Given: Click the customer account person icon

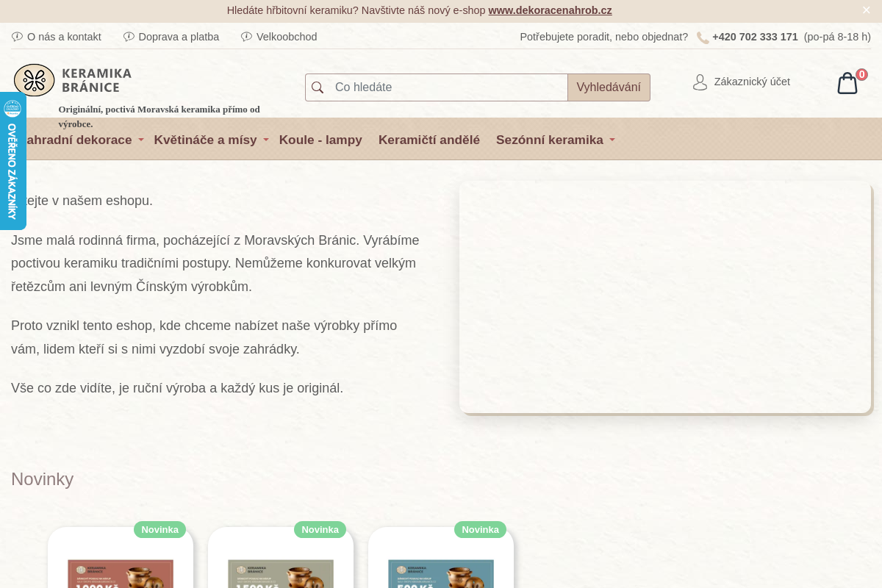Looking at the screenshot, I should pyautogui.click(x=700, y=82).
